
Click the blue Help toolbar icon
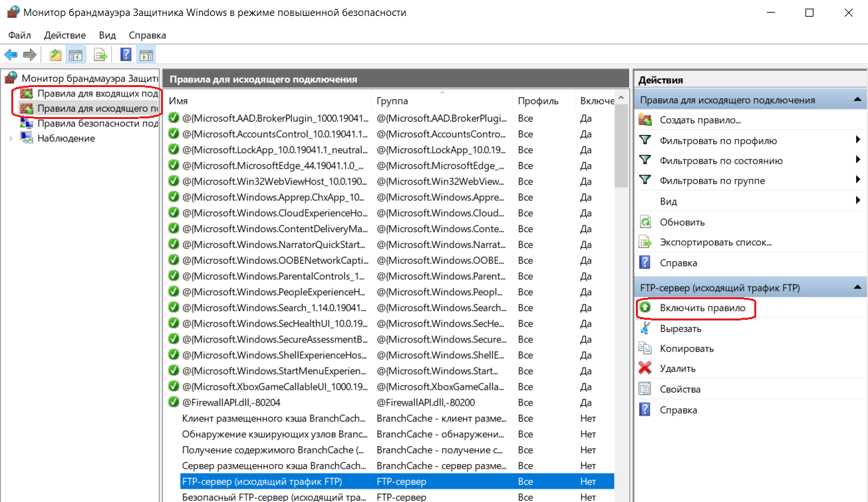[126, 55]
